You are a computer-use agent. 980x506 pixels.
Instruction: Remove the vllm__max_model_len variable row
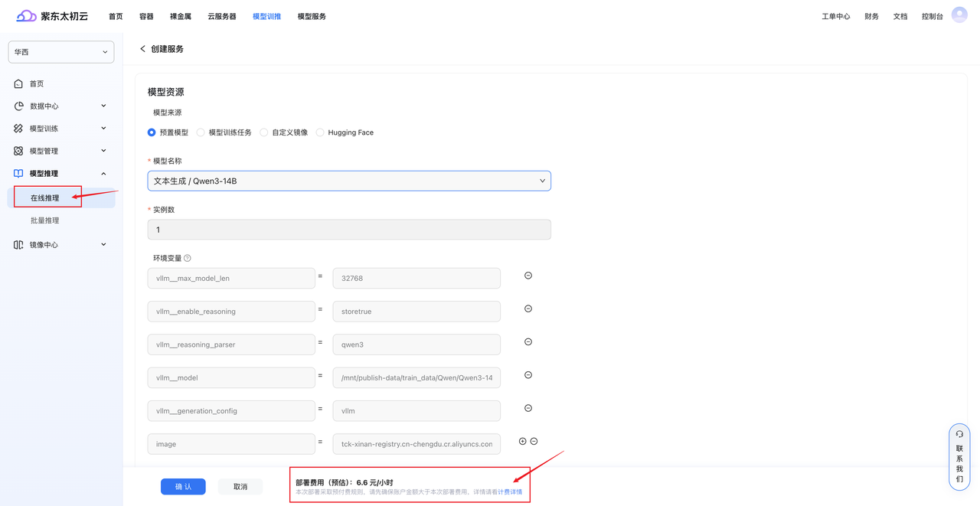coord(528,276)
